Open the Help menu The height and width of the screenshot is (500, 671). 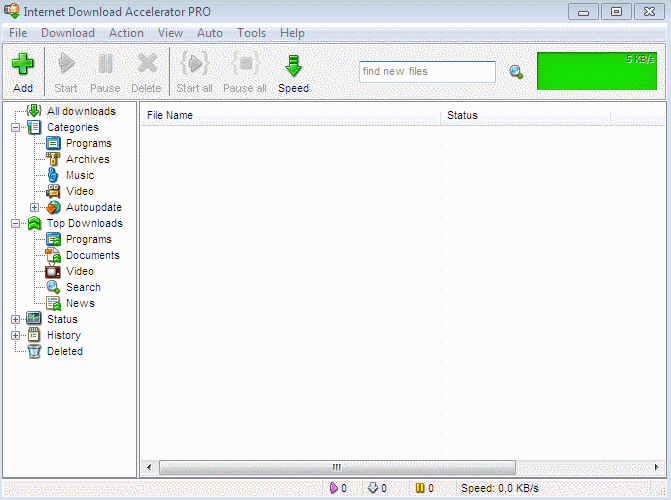[x=292, y=33]
